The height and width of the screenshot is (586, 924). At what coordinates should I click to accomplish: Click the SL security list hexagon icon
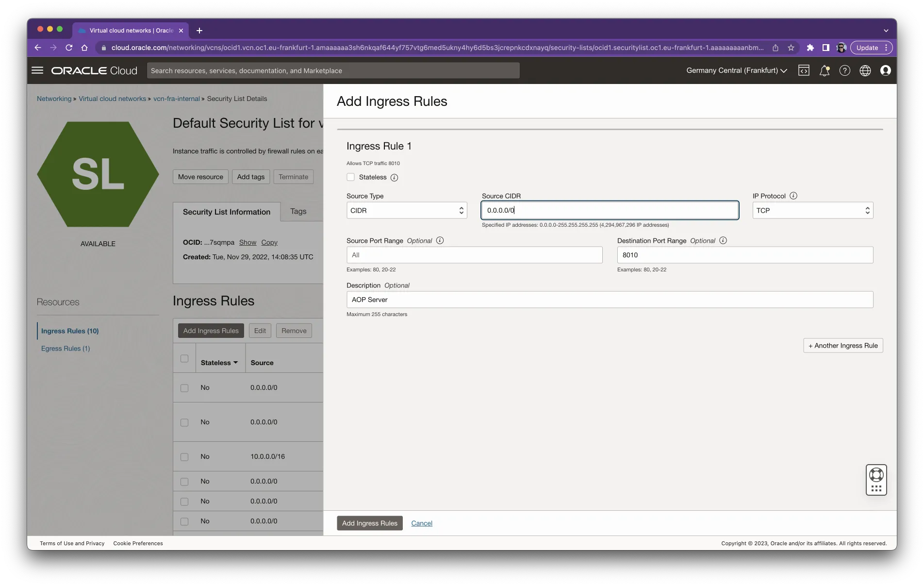(98, 174)
